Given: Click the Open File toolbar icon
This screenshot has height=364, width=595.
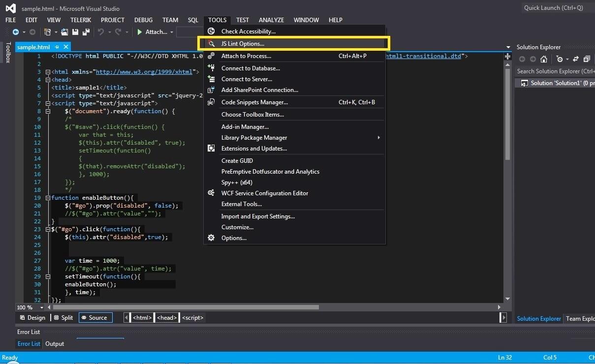Looking at the screenshot, I should [x=64, y=32].
